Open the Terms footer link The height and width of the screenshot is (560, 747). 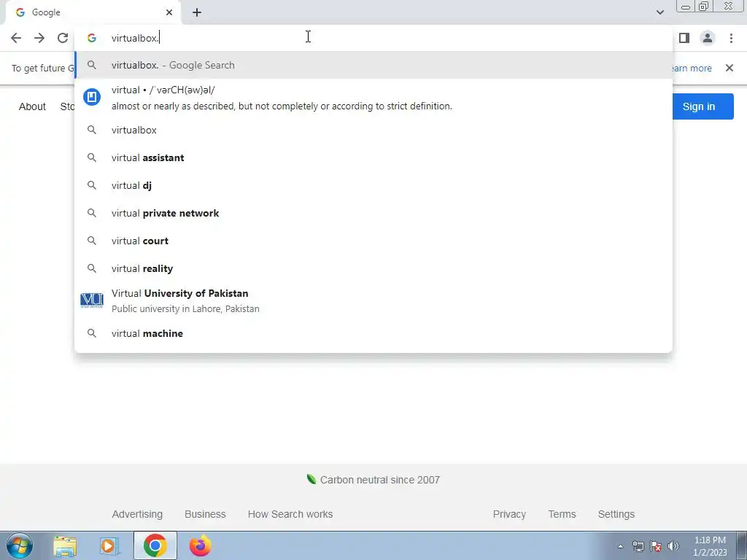[562, 514]
